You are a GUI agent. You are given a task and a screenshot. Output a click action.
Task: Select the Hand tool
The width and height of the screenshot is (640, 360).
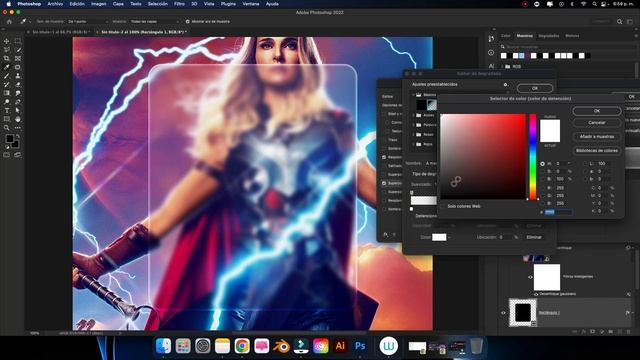coord(18,119)
